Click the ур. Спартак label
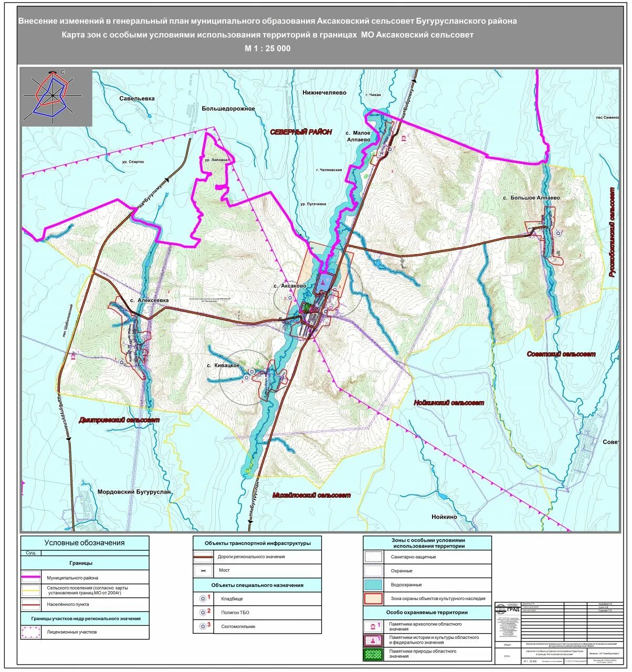Screen dimensions: 632x672 (x=132, y=162)
